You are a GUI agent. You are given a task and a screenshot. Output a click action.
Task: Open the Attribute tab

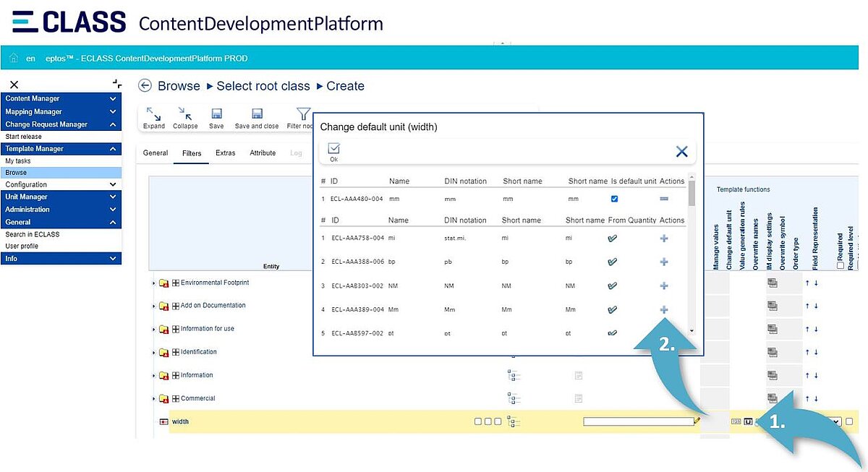click(x=263, y=153)
